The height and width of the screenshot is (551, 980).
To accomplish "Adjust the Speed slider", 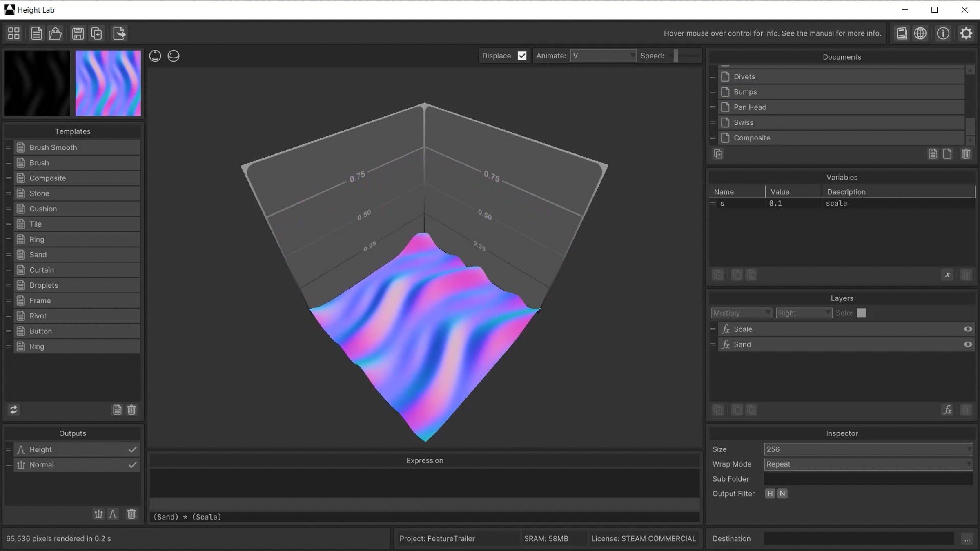I will 676,56.
